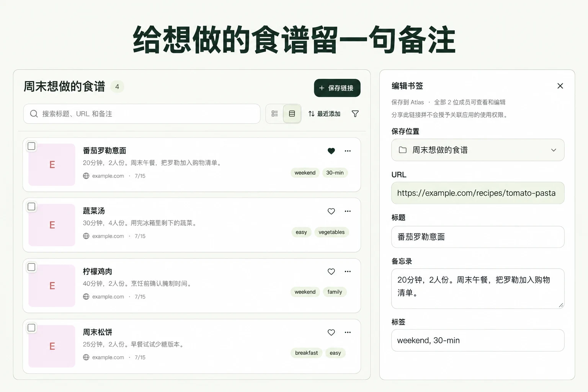Screen dimensions: 588x392
Task: Click globe icon on 蔬菜汤 card
Action: click(x=86, y=236)
